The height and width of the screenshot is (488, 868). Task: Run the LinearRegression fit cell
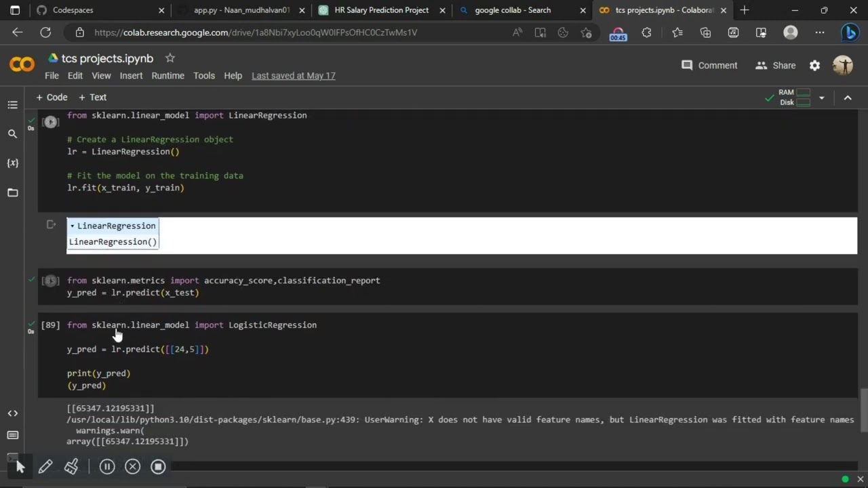tap(50, 122)
